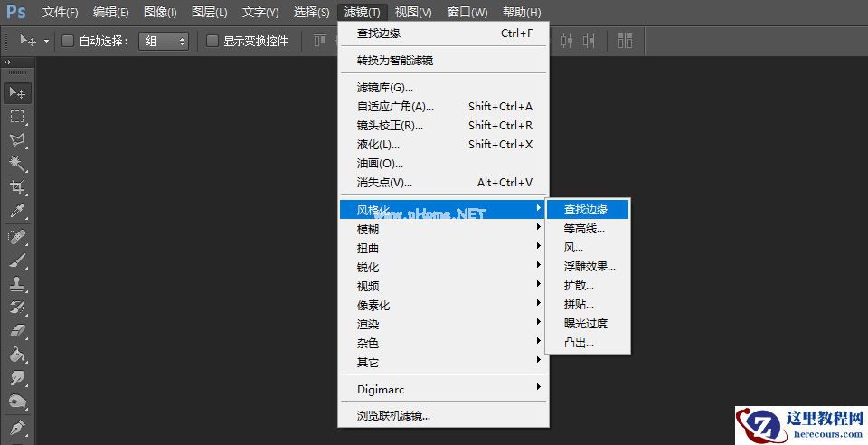Image resolution: width=868 pixels, height=445 pixels.
Task: Select 曝光过度 in the submenu
Action: click(588, 323)
